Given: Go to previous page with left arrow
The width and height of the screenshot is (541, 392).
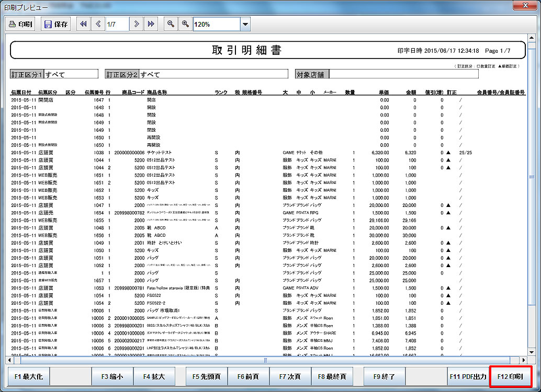Looking at the screenshot, I should click(x=98, y=24).
